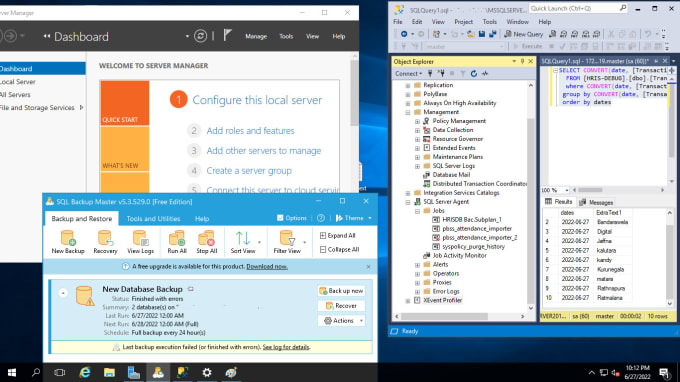The image size is (680, 382).
Task: Refresh the Object Explorer tree
Action: (x=474, y=74)
